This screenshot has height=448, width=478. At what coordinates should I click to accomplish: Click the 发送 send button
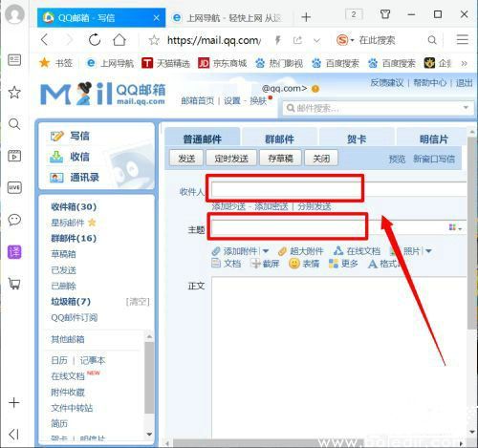186,158
